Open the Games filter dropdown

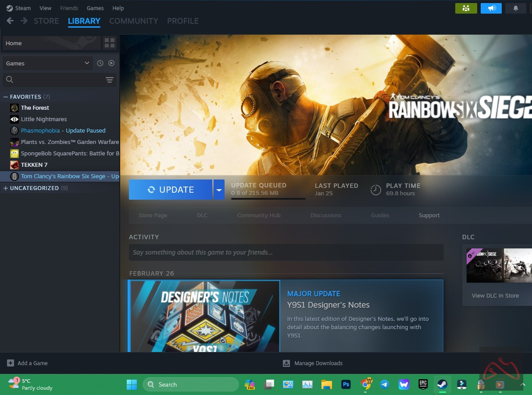[48, 63]
